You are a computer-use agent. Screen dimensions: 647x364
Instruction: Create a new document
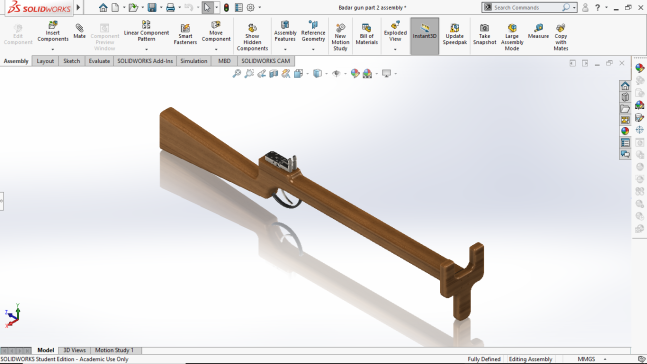(115, 7)
